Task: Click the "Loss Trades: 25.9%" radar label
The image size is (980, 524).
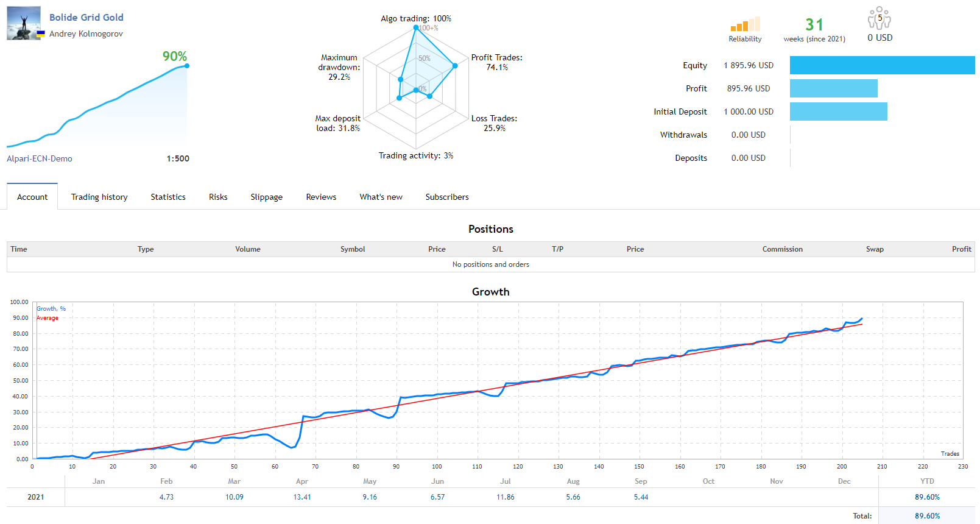Action: click(x=494, y=123)
